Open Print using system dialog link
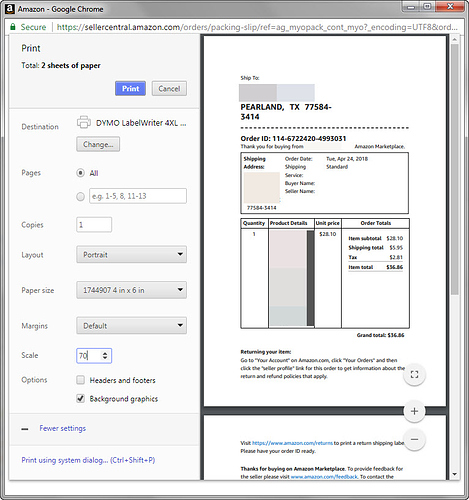 tap(88, 460)
